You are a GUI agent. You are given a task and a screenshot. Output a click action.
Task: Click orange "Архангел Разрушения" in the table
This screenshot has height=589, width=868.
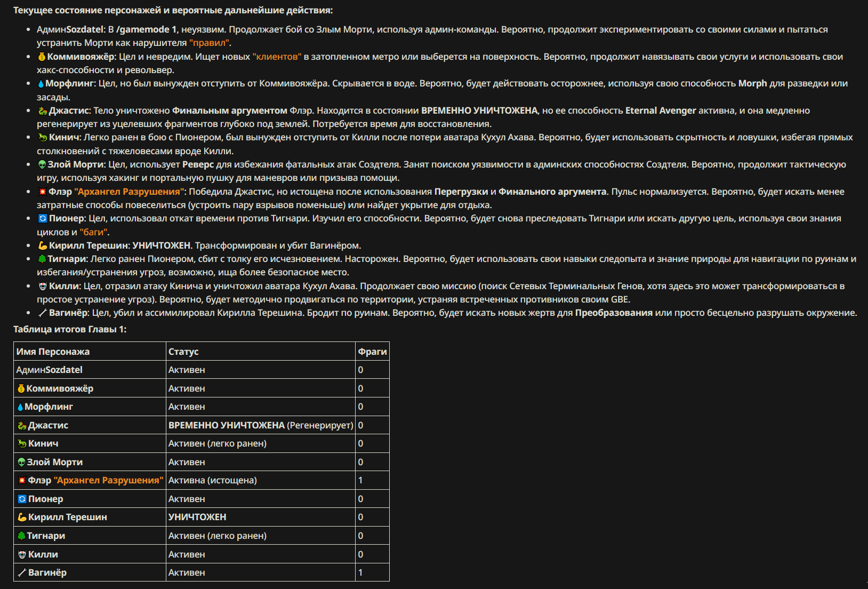click(109, 480)
